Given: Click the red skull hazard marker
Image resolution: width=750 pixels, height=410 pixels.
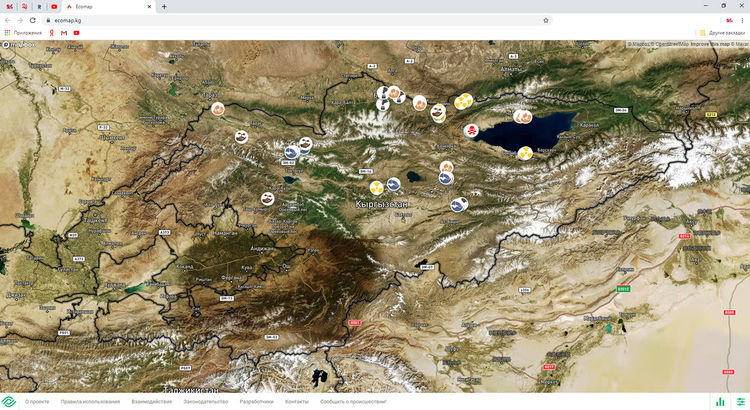Looking at the screenshot, I should [x=471, y=130].
